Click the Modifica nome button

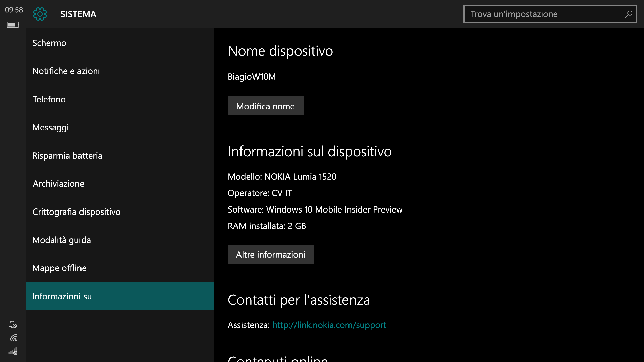pyautogui.click(x=266, y=106)
